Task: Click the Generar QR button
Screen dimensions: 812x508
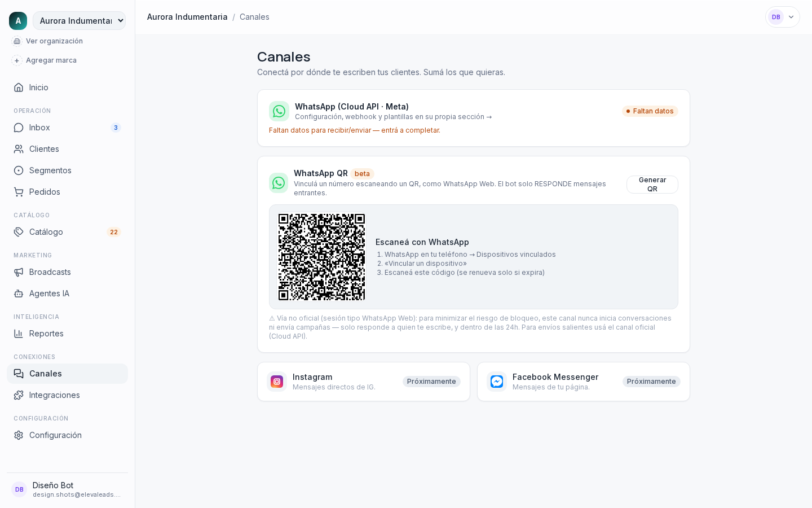Action: [x=652, y=185]
